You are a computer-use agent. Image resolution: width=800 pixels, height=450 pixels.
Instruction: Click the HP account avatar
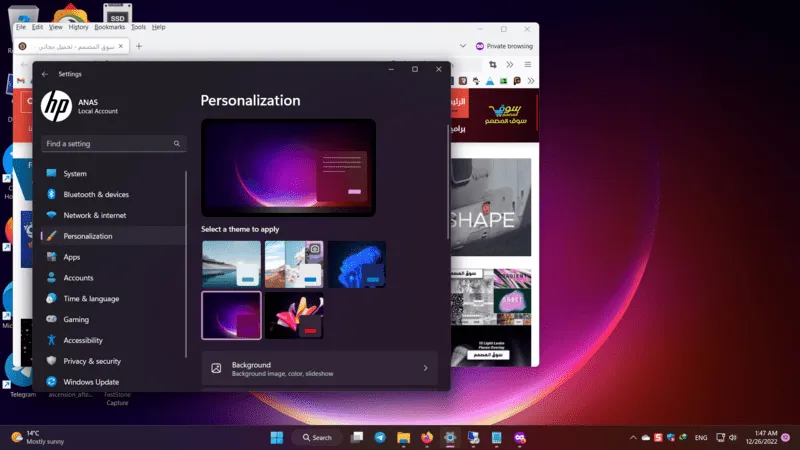click(x=56, y=106)
